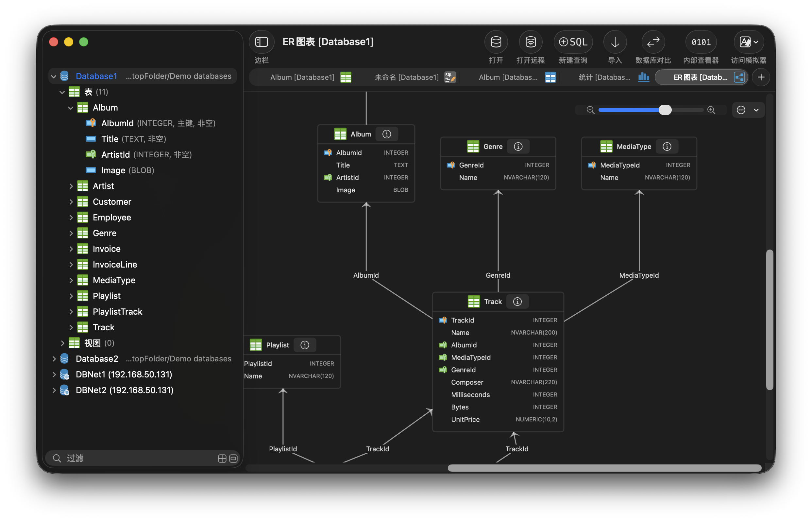This screenshot has width=812, height=522.
Task: Click the Open database (打开) icon
Action: pos(496,42)
